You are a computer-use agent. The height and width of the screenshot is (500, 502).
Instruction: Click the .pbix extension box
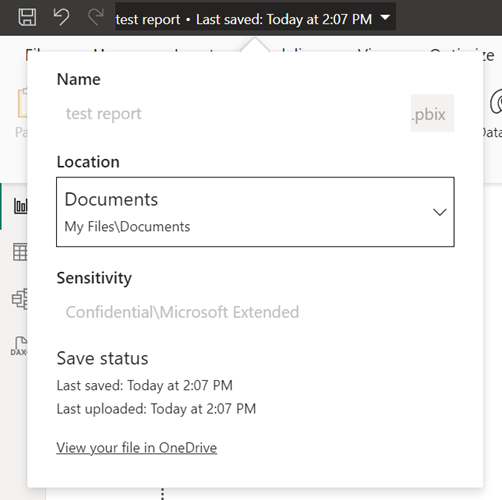tap(432, 113)
